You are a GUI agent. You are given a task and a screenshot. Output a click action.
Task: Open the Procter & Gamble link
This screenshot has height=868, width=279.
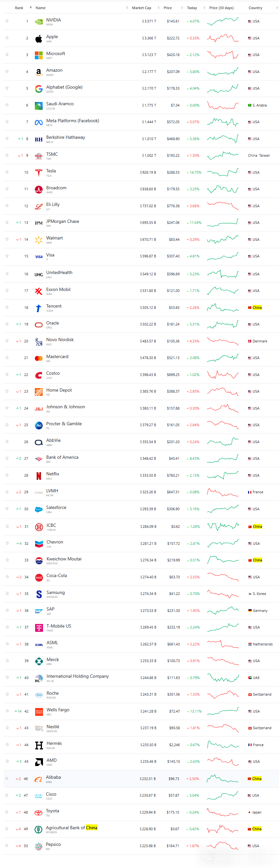64,424
